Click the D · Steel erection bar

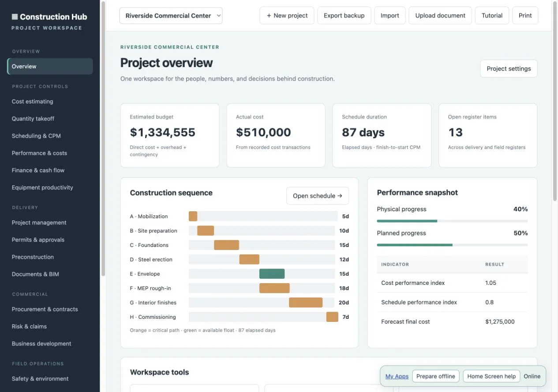[x=249, y=259]
